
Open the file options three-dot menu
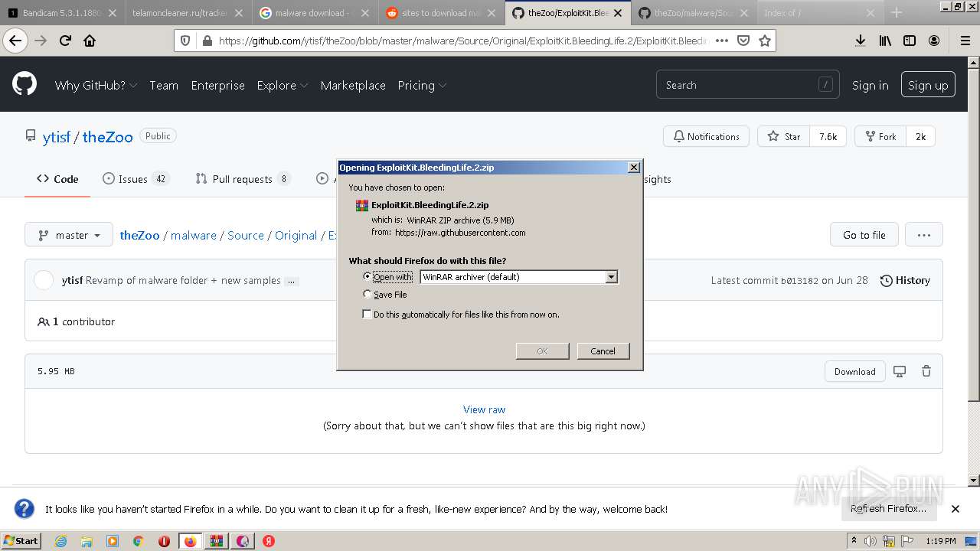924,235
